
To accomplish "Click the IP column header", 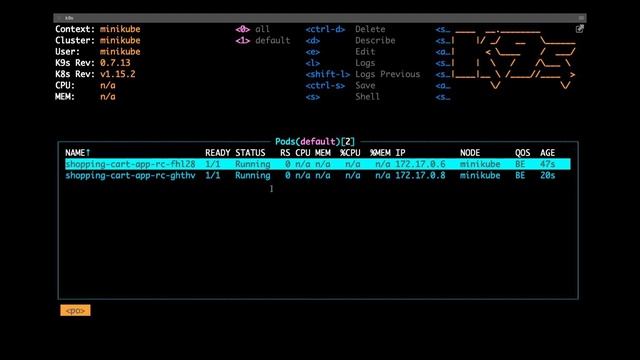I will pos(400,153).
